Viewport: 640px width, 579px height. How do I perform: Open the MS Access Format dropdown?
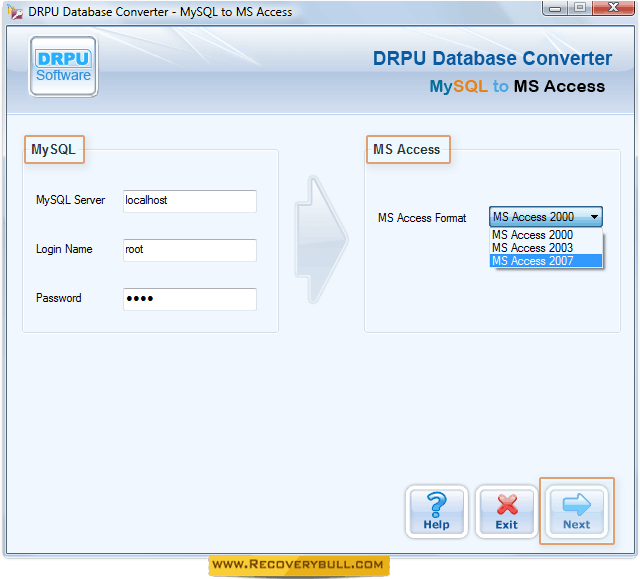point(546,217)
